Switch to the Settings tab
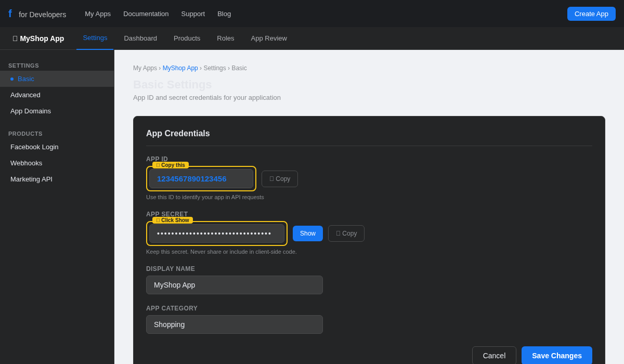 point(95,38)
